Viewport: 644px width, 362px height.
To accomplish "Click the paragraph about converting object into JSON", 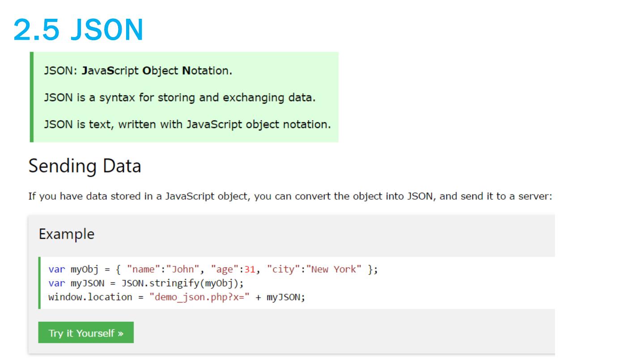I will click(290, 196).
